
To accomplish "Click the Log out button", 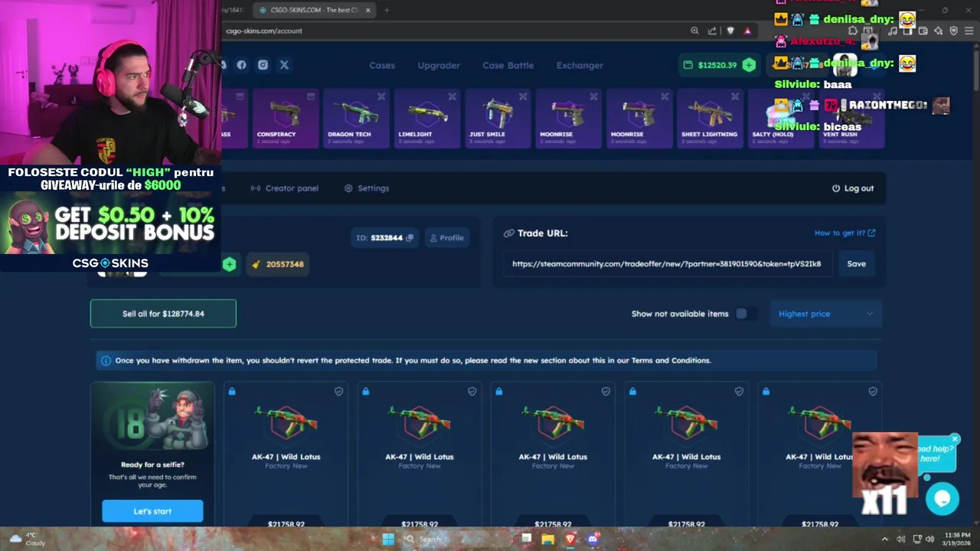I will pos(853,188).
